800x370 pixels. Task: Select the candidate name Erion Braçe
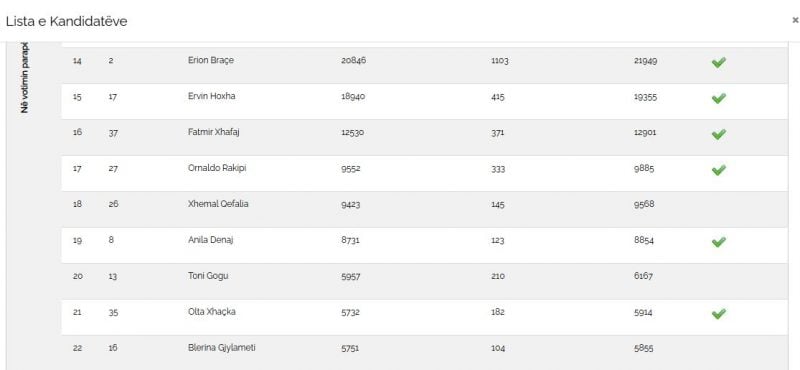pyautogui.click(x=211, y=60)
